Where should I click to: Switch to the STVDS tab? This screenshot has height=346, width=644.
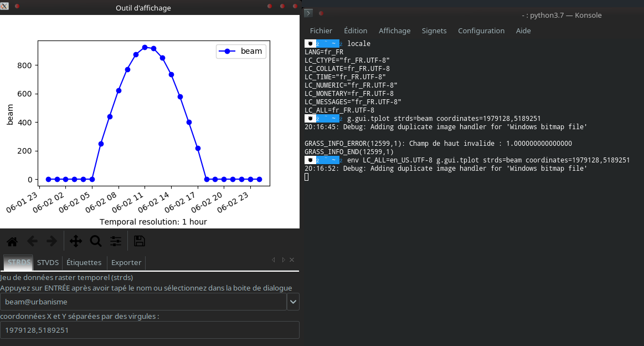[48, 262]
